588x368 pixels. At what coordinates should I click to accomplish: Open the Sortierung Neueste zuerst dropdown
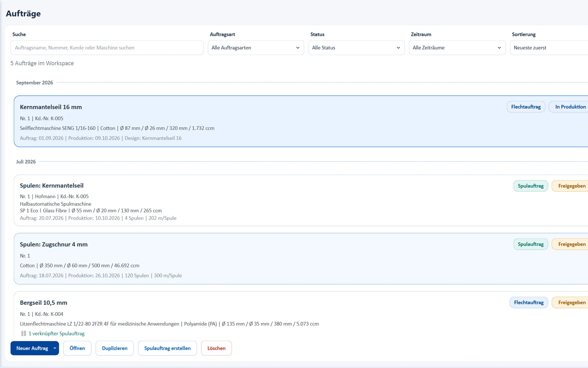[x=549, y=48]
